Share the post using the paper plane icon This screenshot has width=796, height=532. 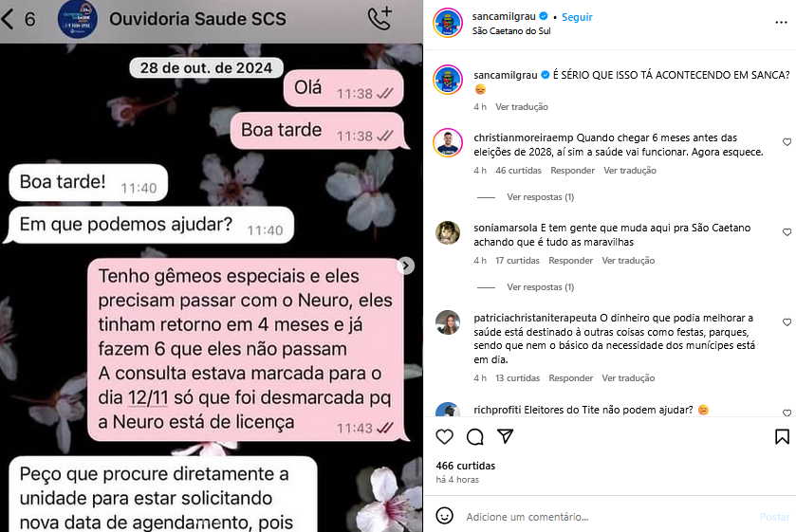click(x=505, y=436)
